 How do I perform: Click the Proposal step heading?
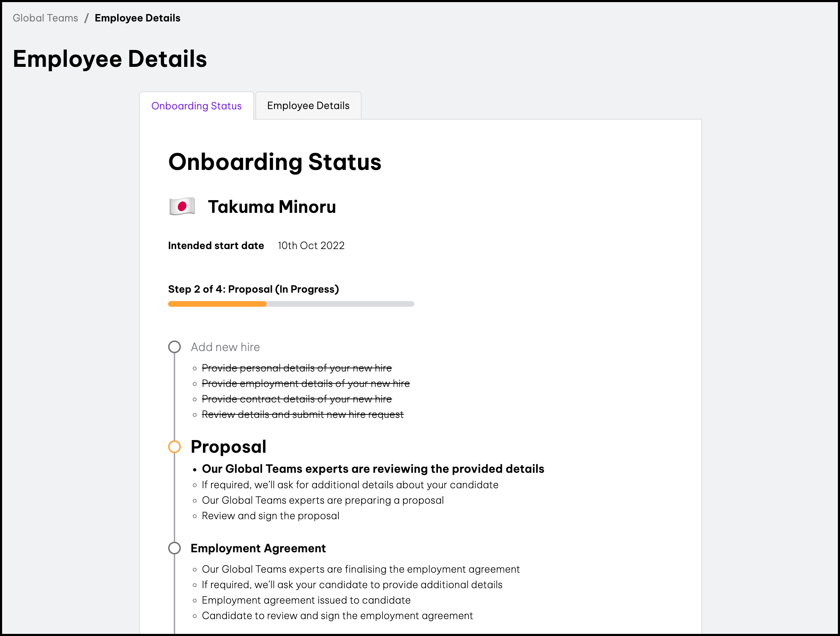click(228, 447)
